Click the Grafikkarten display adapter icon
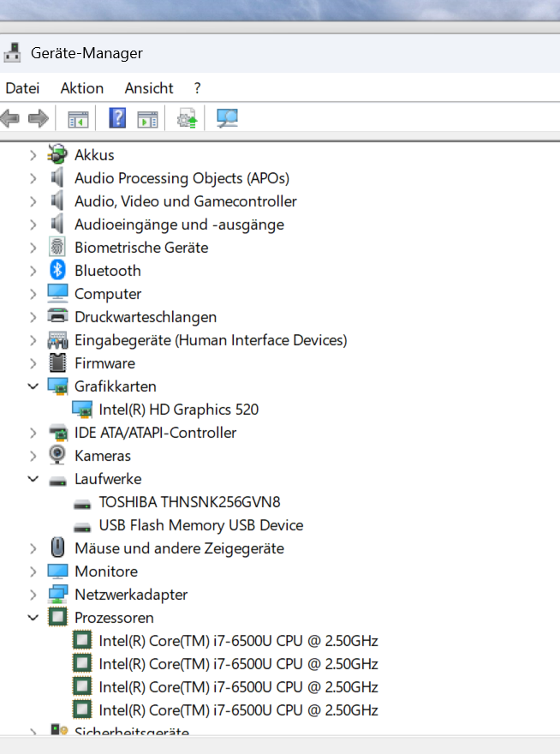 click(x=57, y=386)
